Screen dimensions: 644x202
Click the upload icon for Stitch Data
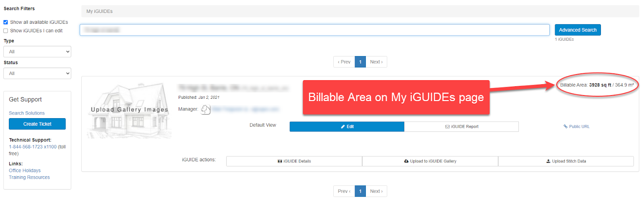(x=548, y=161)
